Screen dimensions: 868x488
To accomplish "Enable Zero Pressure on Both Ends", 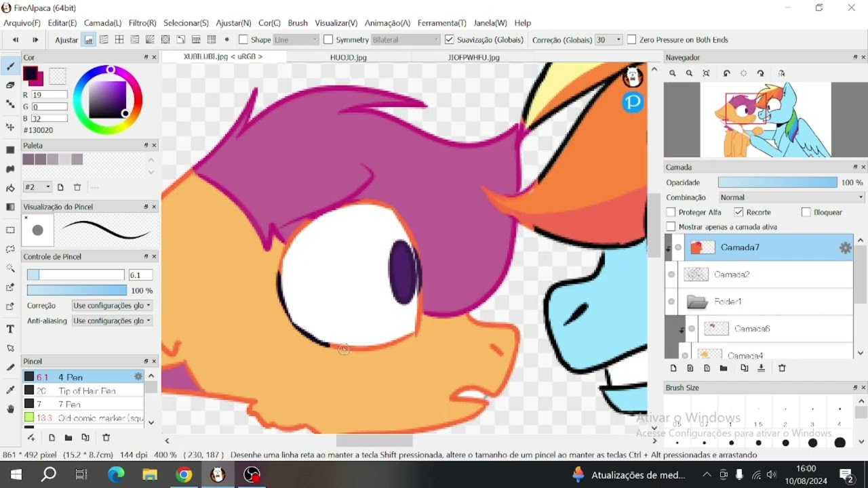I will pyautogui.click(x=631, y=40).
